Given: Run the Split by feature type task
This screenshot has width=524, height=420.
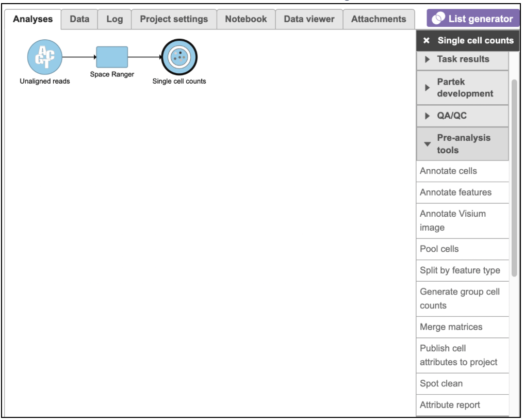Looking at the screenshot, I should 460,270.
